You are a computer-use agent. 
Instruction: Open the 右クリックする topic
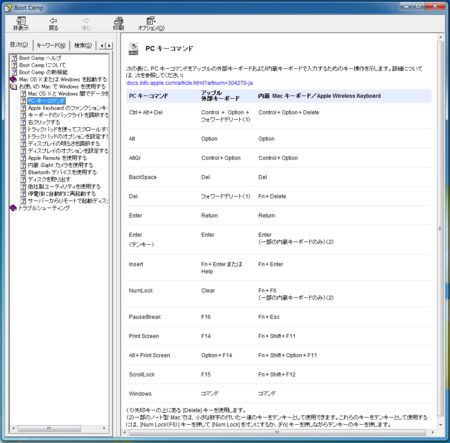[44, 122]
